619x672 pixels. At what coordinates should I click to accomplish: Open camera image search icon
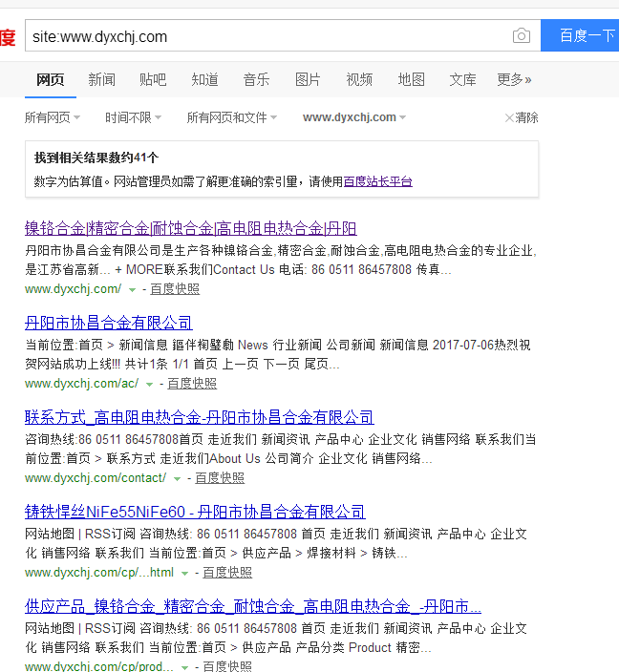tap(522, 35)
